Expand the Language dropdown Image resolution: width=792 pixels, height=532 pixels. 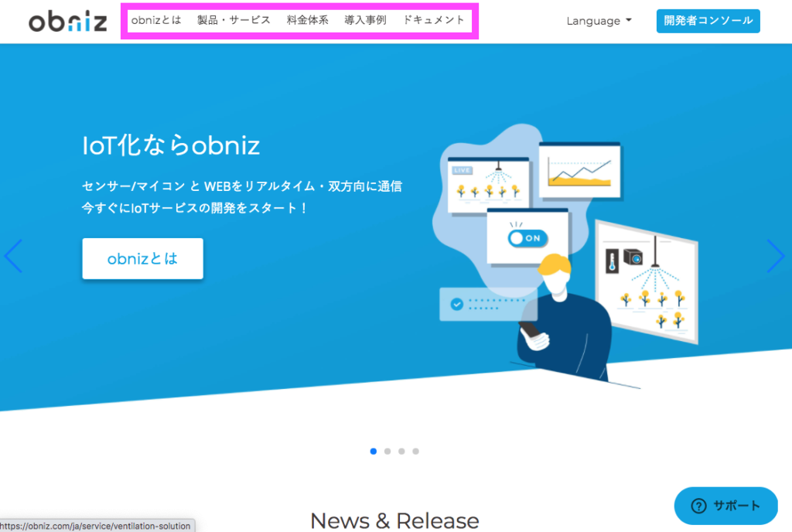[599, 21]
